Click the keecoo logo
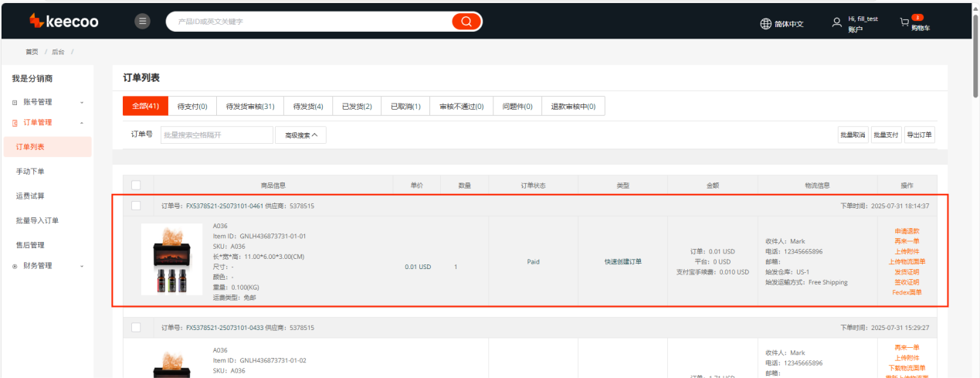 pos(63,22)
